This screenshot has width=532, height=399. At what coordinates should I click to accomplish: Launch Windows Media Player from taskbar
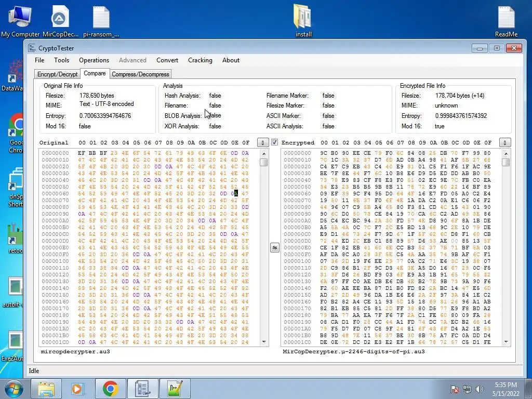(78, 389)
